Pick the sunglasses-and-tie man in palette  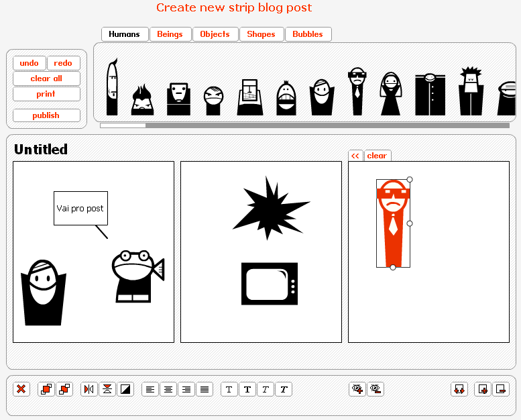pos(357,91)
